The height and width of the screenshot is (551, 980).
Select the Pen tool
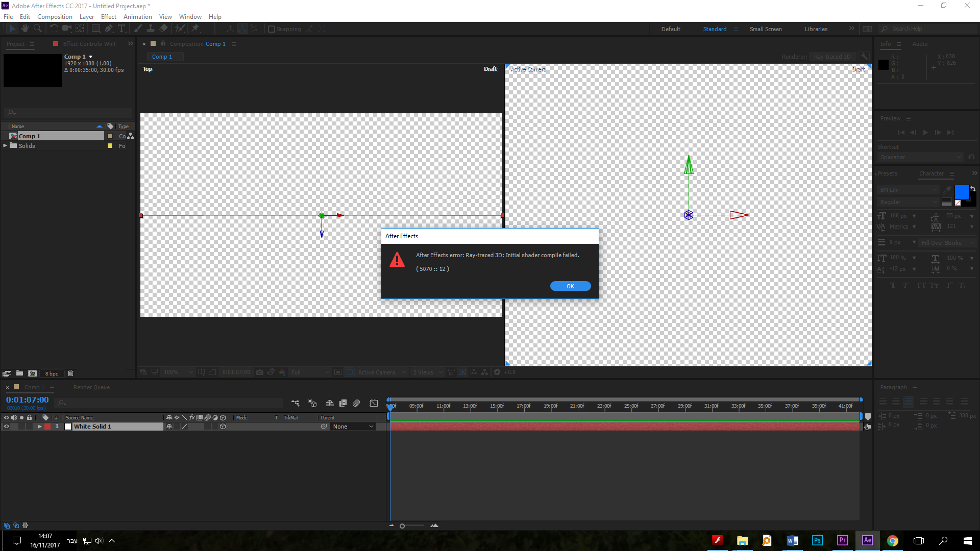point(108,29)
